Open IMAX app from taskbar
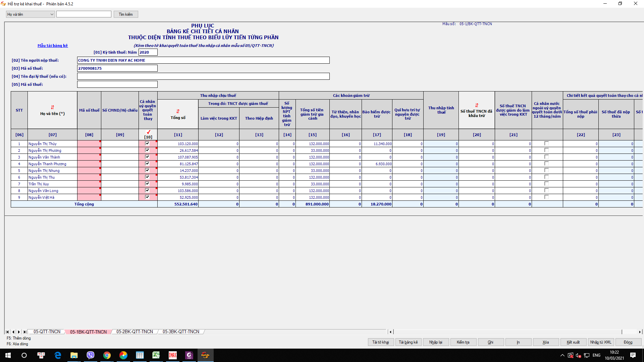The width and height of the screenshot is (644, 362). [172, 355]
